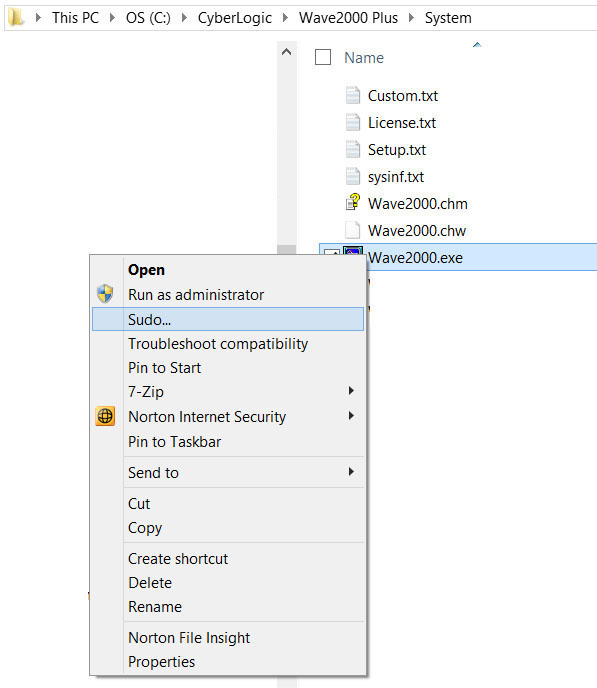
Task: Click the Norton Internet Security globe icon
Action: 105,416
